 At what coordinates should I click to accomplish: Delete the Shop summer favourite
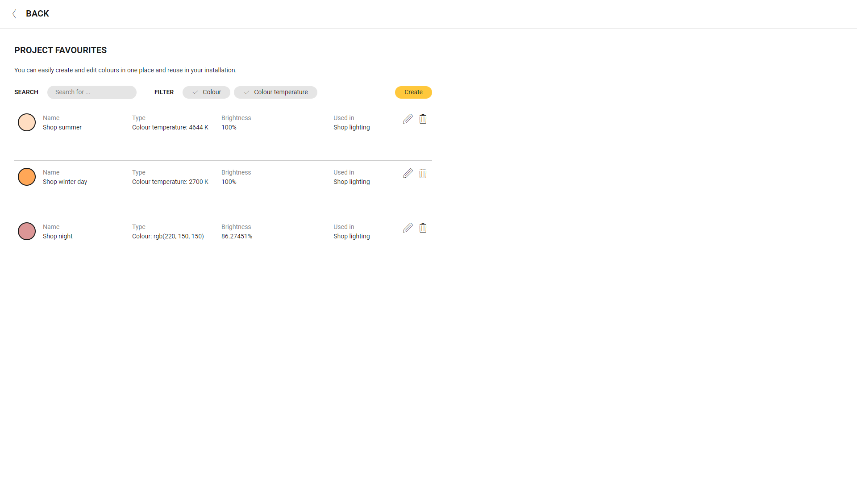pyautogui.click(x=423, y=119)
